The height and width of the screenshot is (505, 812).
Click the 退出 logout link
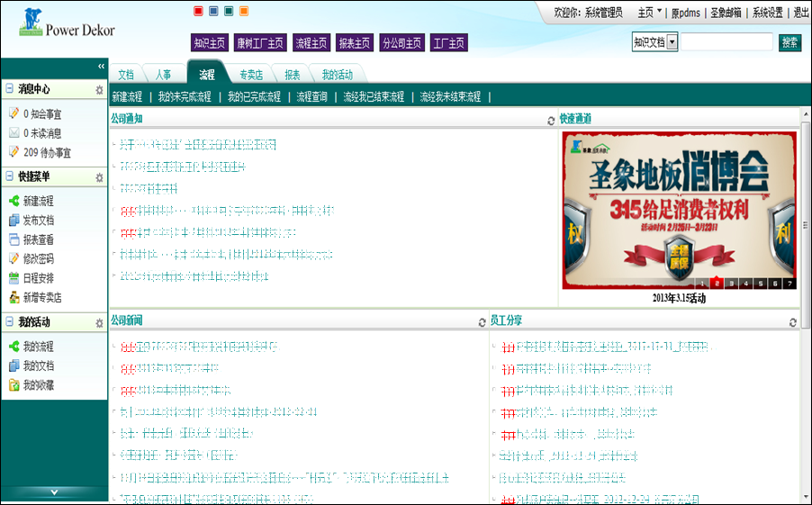pos(801,13)
